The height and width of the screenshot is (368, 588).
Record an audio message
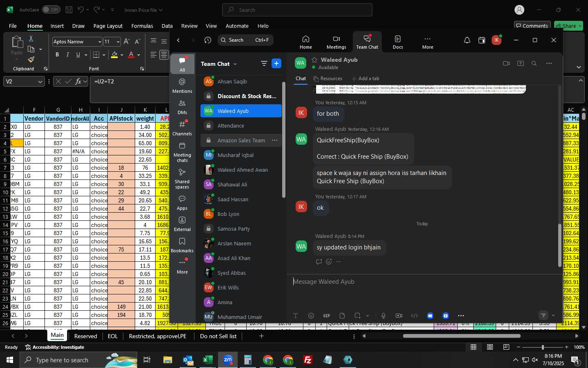pos(383,316)
